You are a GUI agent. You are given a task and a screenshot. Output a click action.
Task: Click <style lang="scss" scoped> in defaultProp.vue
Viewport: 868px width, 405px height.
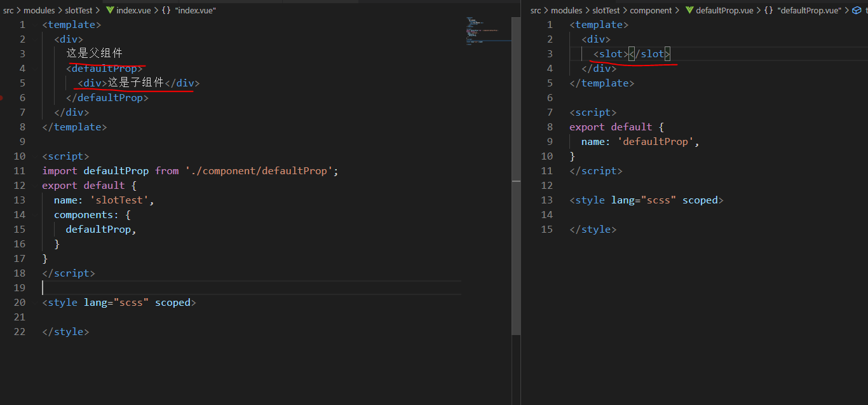[646, 200]
